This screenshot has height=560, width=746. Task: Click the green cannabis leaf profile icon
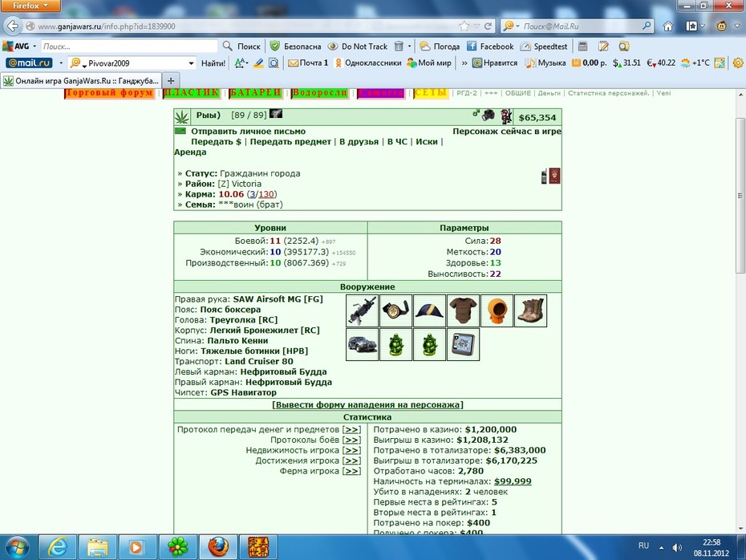(x=182, y=117)
